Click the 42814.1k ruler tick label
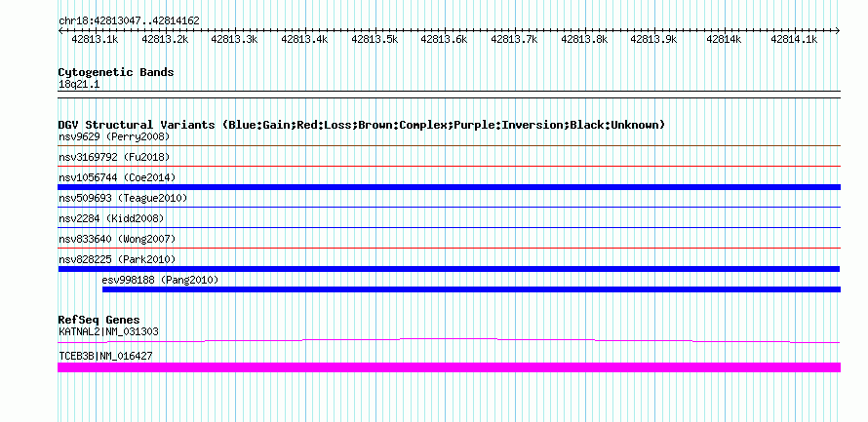Viewport: 868px width, 422px height. coord(794,39)
